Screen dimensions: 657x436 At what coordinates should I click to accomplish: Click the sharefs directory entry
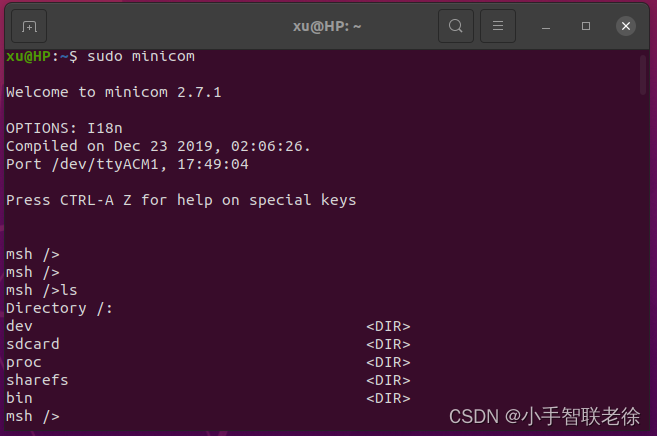[x=37, y=380]
